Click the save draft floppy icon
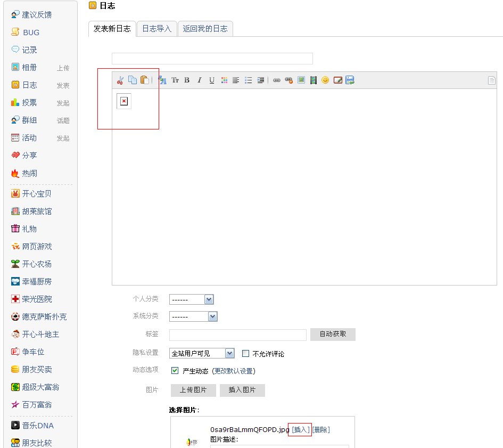Image resolution: width=503 pixels, height=448 pixels. point(350,80)
